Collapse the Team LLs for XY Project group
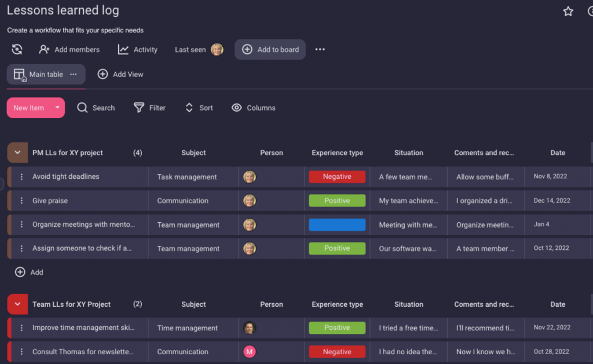Screen dimensions: 593x364 (x=17, y=304)
